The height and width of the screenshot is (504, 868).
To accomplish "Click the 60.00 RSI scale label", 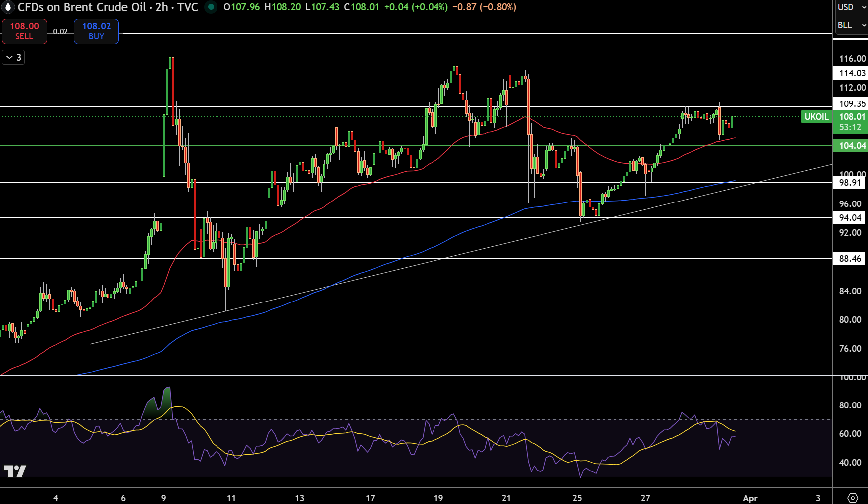I will [x=850, y=434].
